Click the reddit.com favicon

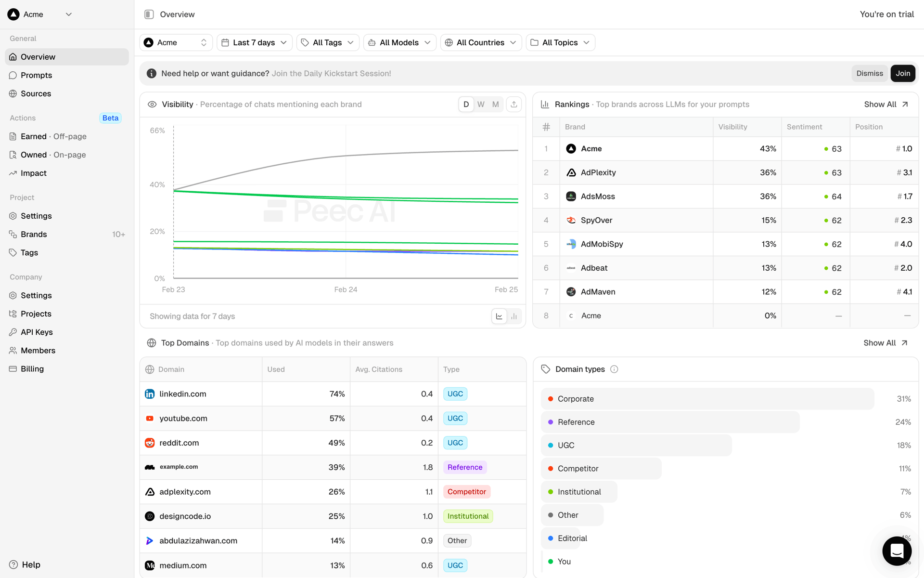150,443
